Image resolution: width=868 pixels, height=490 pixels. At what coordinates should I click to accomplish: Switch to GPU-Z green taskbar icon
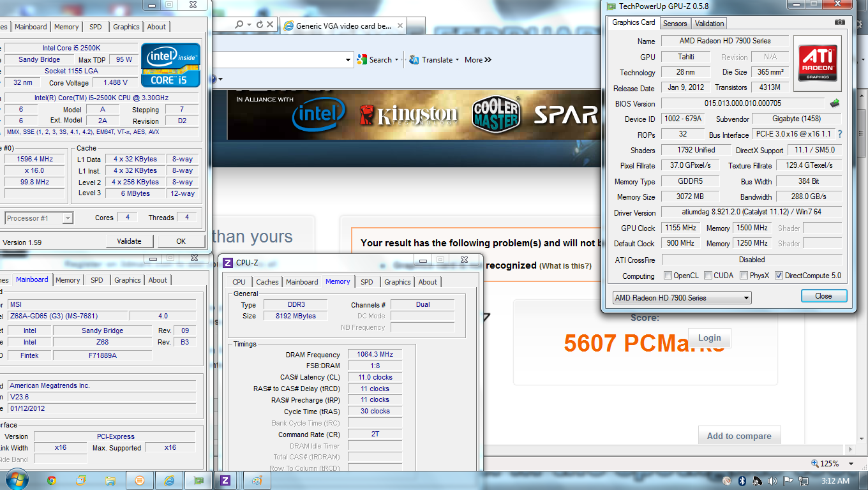tap(198, 480)
